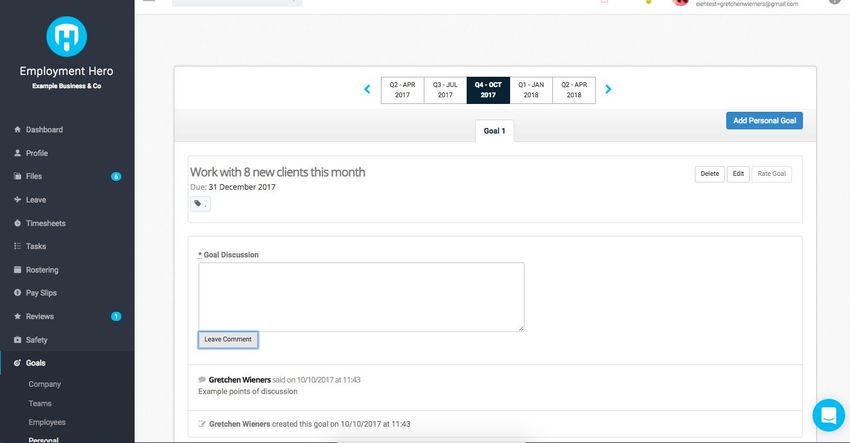Open Pay Slips
The image size is (850, 443).
click(x=41, y=293)
